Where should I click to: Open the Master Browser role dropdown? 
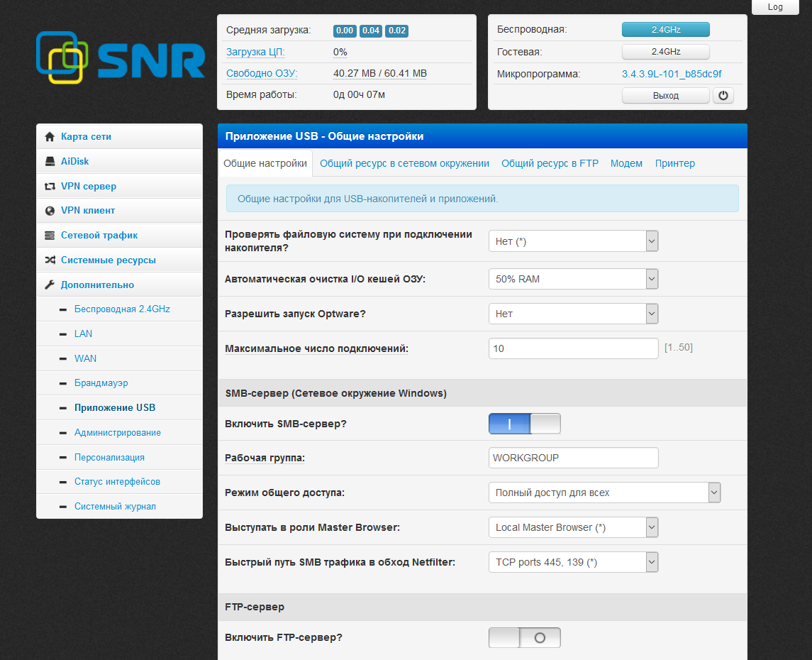[573, 527]
